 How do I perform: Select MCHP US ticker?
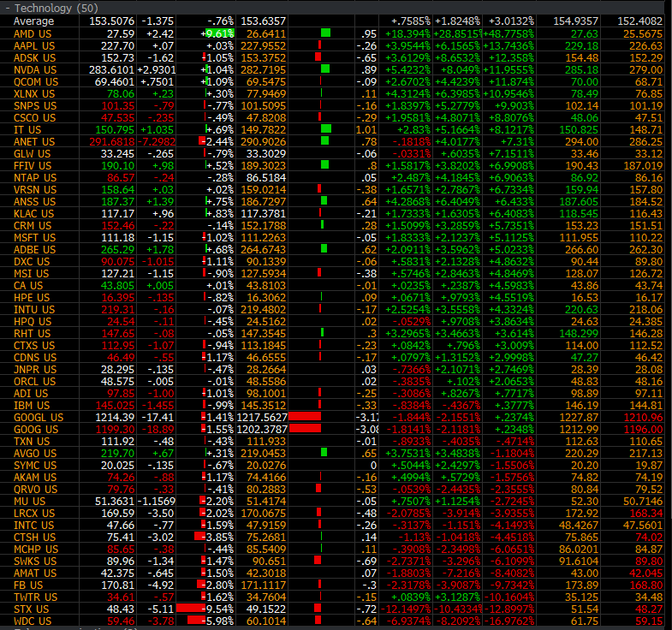36,550
